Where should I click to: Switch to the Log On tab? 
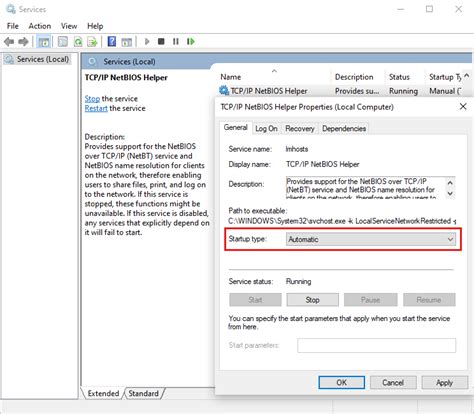point(266,129)
